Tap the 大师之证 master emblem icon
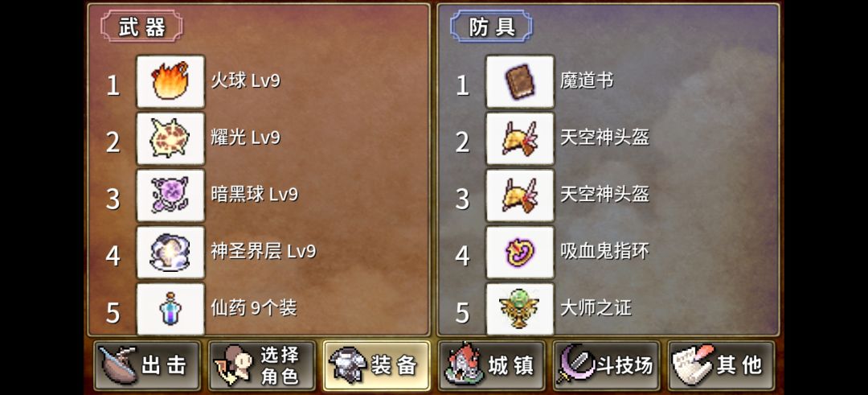Image resolution: width=868 pixels, height=395 pixels. tap(520, 309)
